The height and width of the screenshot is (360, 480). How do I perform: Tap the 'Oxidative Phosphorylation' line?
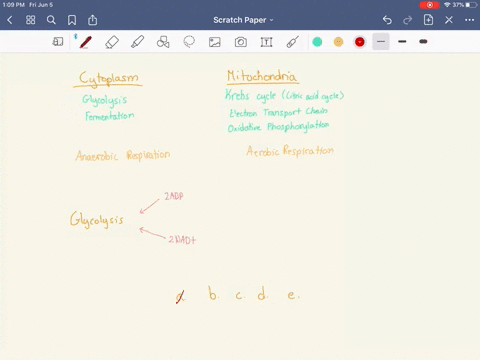tap(278, 127)
